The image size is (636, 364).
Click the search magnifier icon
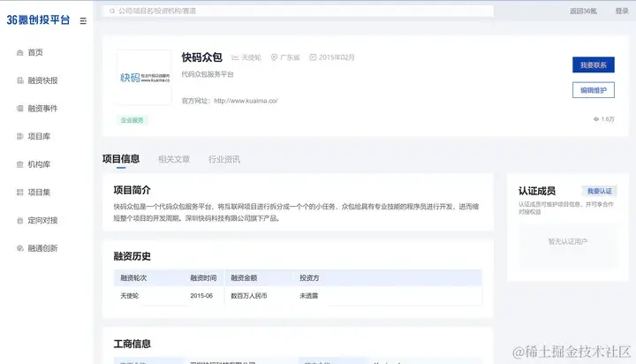(x=112, y=11)
